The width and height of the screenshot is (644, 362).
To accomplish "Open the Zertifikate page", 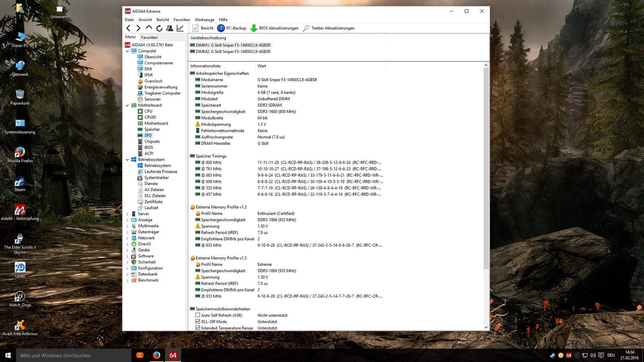I will coord(153,202).
